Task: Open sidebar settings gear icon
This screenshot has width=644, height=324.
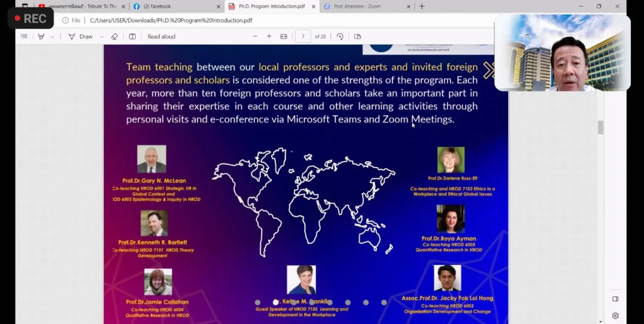Action: pos(615,315)
